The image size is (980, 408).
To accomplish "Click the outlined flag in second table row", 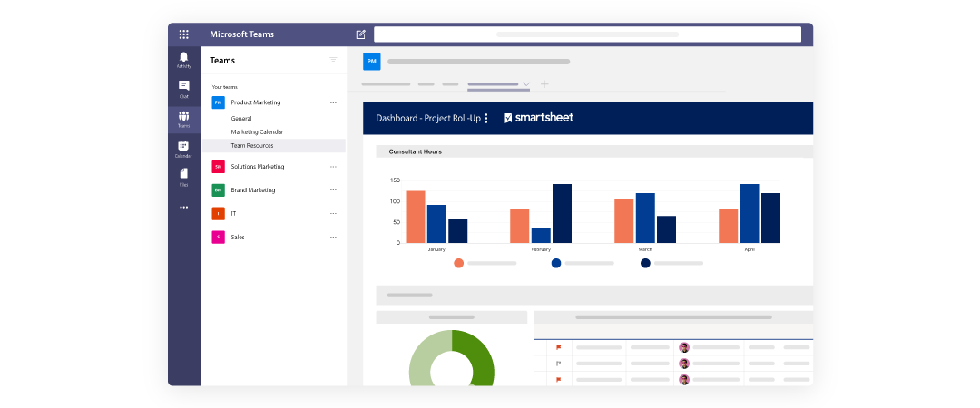I will (559, 364).
